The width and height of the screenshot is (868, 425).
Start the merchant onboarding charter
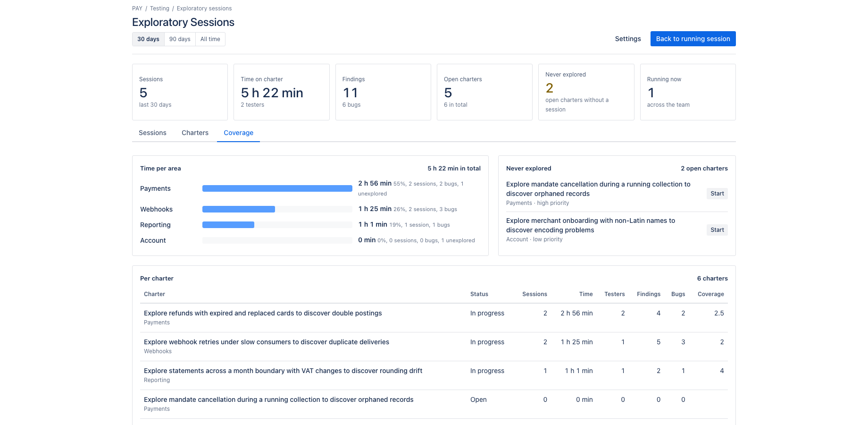[717, 230]
